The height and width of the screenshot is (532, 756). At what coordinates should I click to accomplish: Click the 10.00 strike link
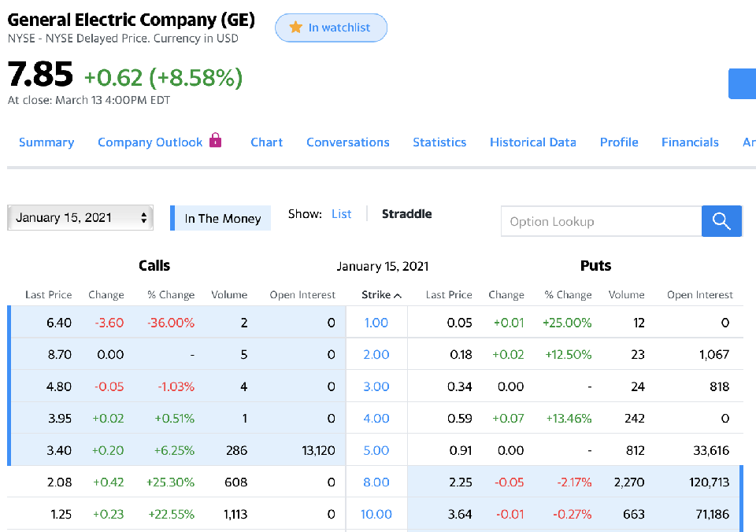coord(376,514)
